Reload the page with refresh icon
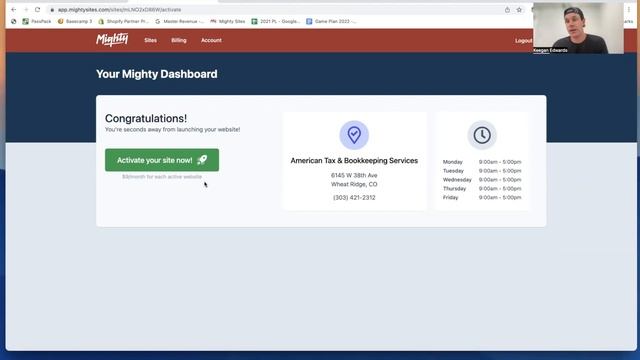This screenshot has height=360, width=640. click(38, 10)
